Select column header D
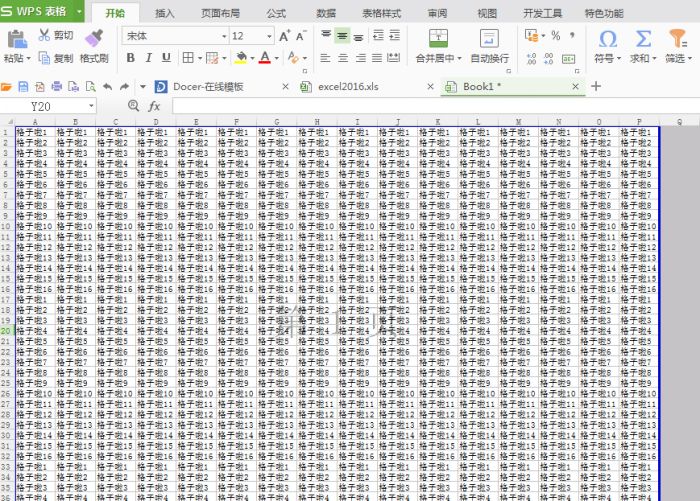The width and height of the screenshot is (700, 501). (x=156, y=121)
